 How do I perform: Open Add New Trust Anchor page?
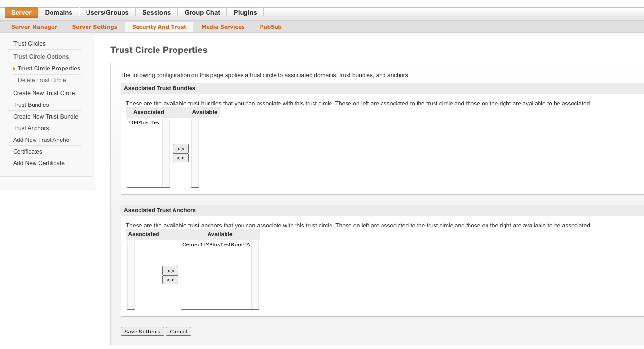click(42, 140)
